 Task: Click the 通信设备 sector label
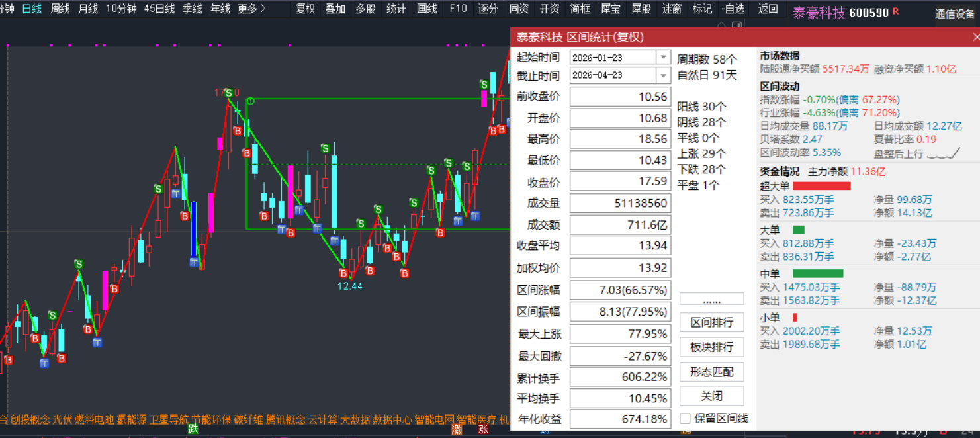click(955, 14)
